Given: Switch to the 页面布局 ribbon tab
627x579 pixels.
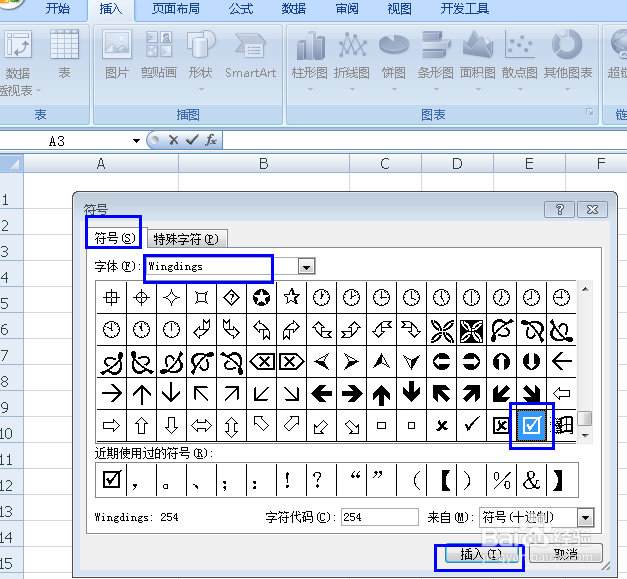Looking at the screenshot, I should coord(176,8).
